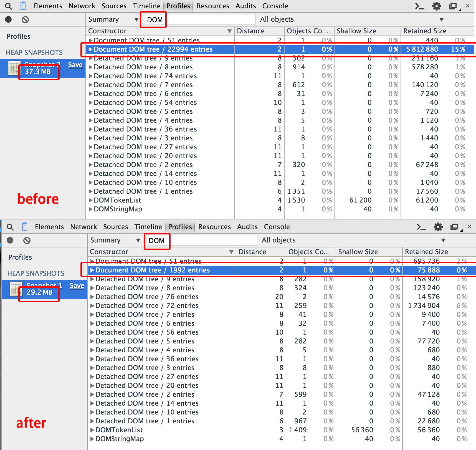The width and height of the screenshot is (476, 450).
Task: Switch to the Timeline tab in top panel
Action: [146, 6]
